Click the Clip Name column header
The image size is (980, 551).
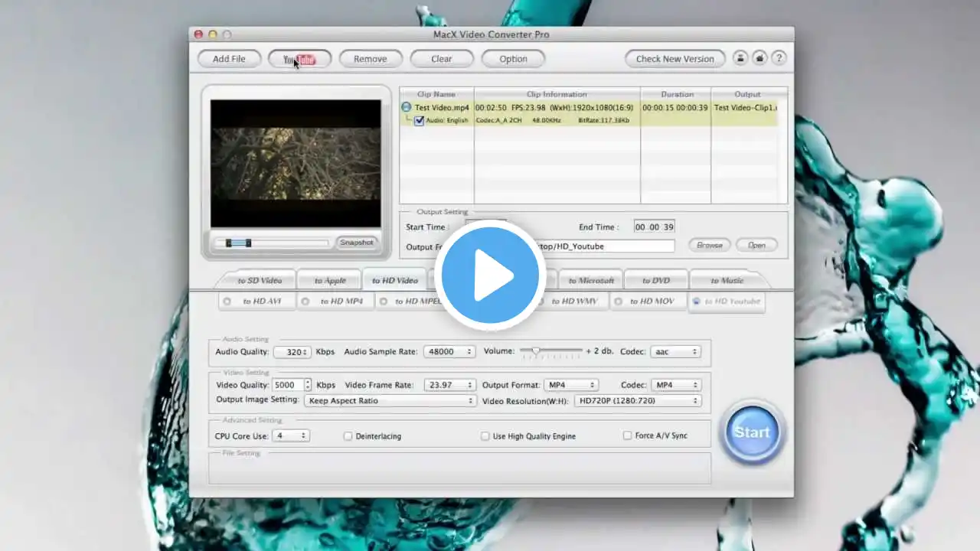coord(436,95)
